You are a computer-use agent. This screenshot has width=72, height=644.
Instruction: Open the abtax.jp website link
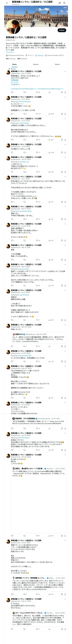(x=40, y=55)
